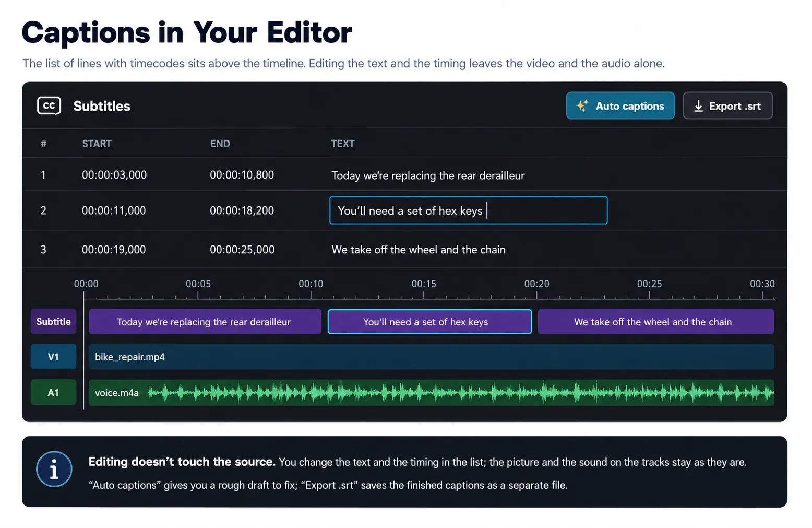Click the Auto captions button

coord(620,106)
